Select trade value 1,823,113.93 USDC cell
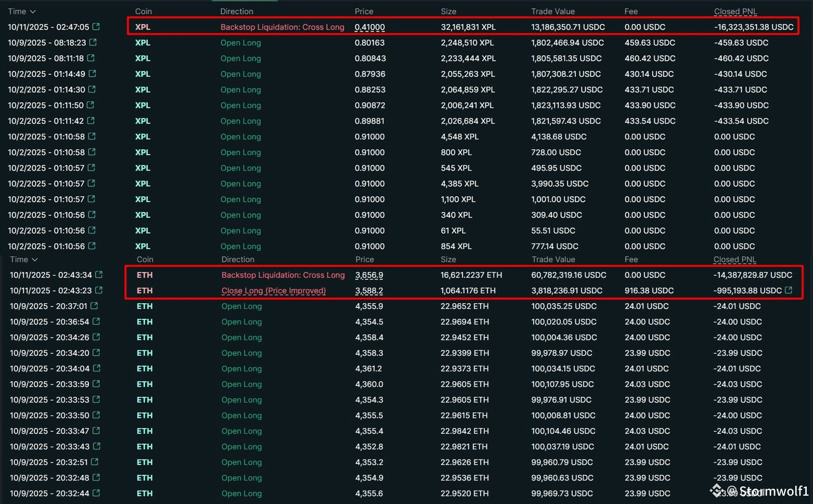The image size is (813, 504). tap(566, 105)
